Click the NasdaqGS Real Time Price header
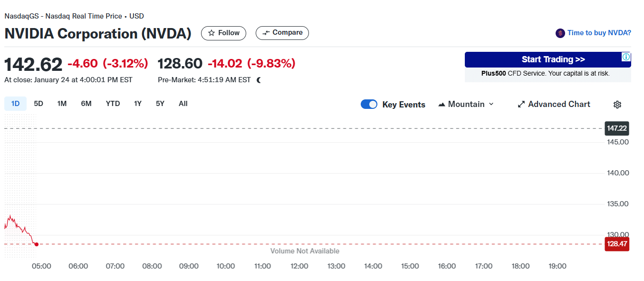The image size is (644, 281). coord(74,16)
